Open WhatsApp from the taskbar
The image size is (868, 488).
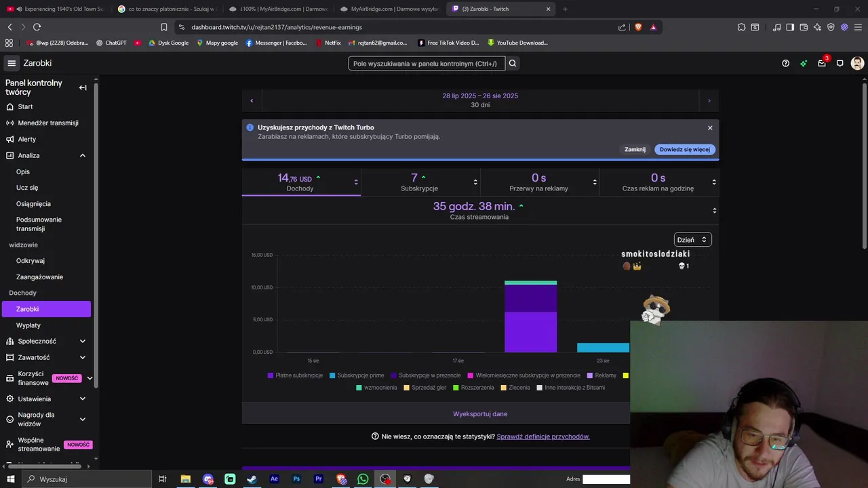[363, 479]
